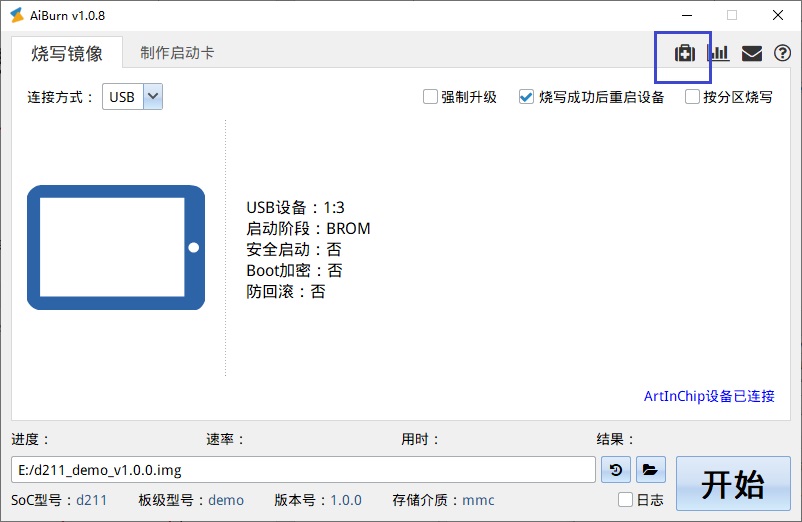This screenshot has height=522, width=802.
Task: Click the bar chart statistics icon
Action: pos(718,54)
